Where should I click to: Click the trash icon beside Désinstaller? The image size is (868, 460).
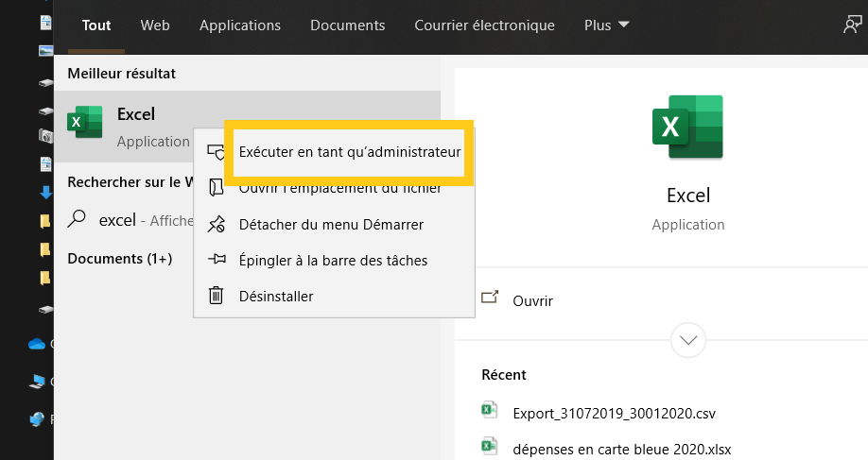(x=216, y=296)
